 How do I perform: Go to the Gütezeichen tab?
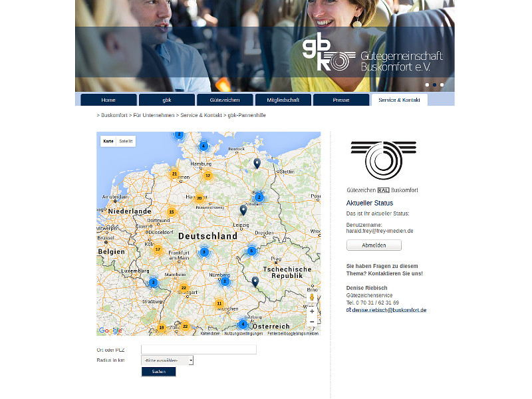[x=225, y=100]
